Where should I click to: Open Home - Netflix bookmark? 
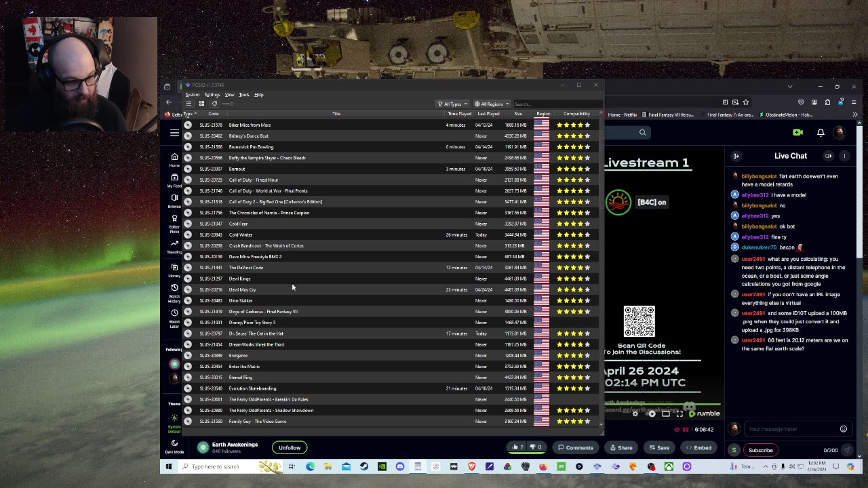[x=622, y=115]
